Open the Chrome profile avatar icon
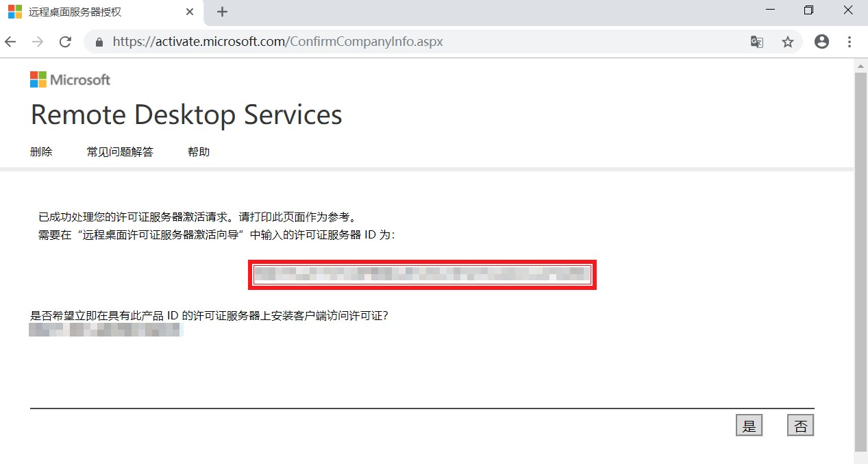This screenshot has height=464, width=868. coord(821,42)
